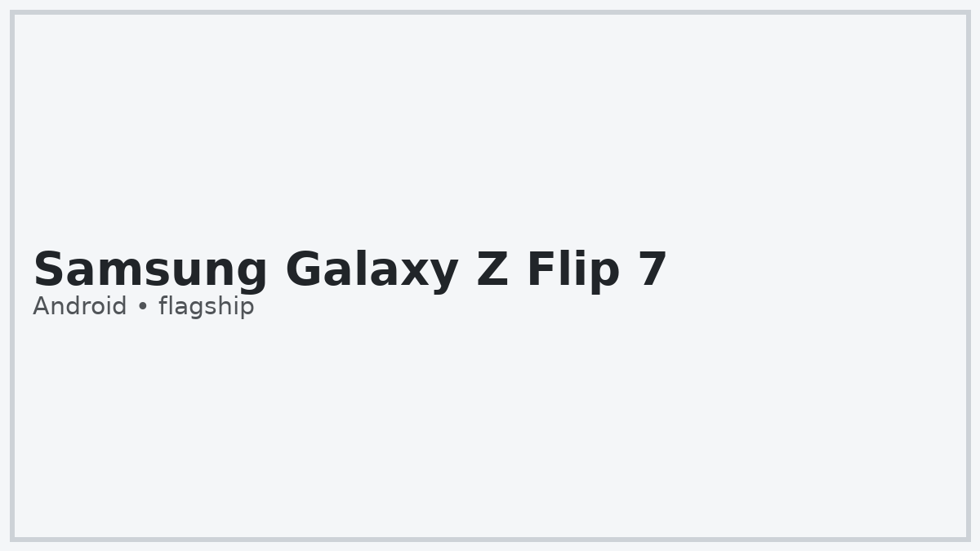This screenshot has height=551, width=980.
Task: Click the number "7" in the title
Action: pos(653,270)
